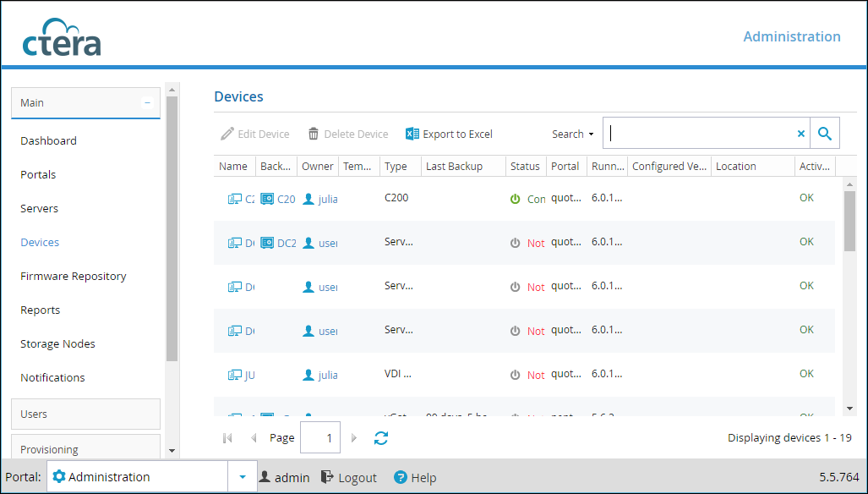Screen dimensions: 868x494
Task: Click Delete Device trash button
Action: 348,134
